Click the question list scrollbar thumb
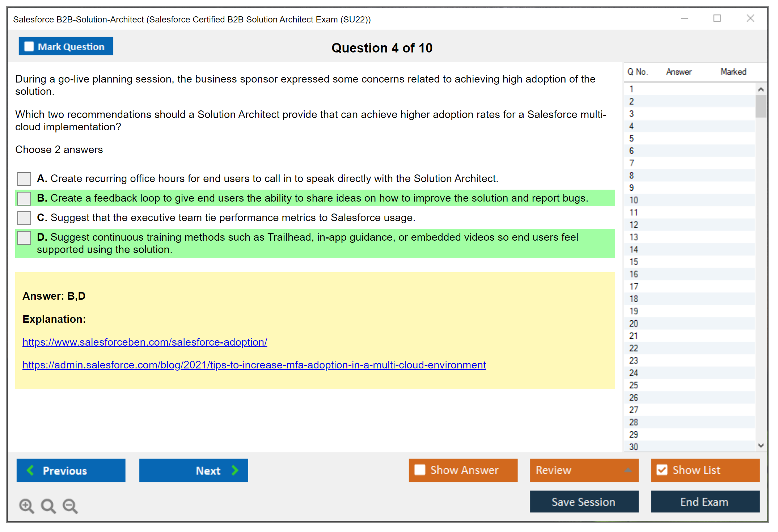778x532 pixels. (761, 106)
